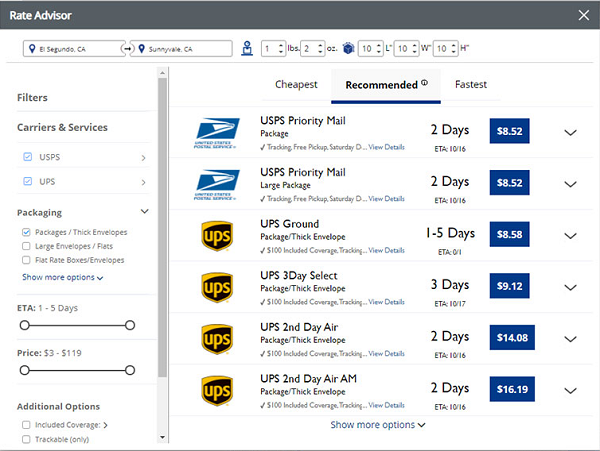Expand USPS Priority Mail Package details
Image resolution: width=600 pixels, height=451 pixels.
point(570,133)
